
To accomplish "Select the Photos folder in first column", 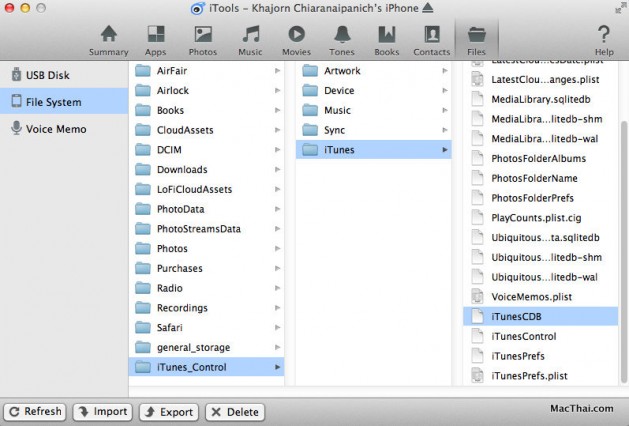I will [206, 248].
